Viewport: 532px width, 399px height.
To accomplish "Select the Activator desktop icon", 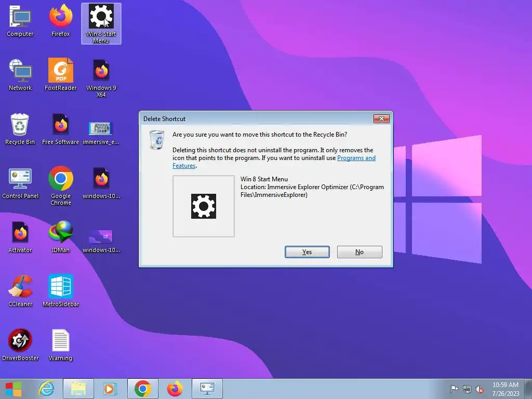I will pos(20,237).
